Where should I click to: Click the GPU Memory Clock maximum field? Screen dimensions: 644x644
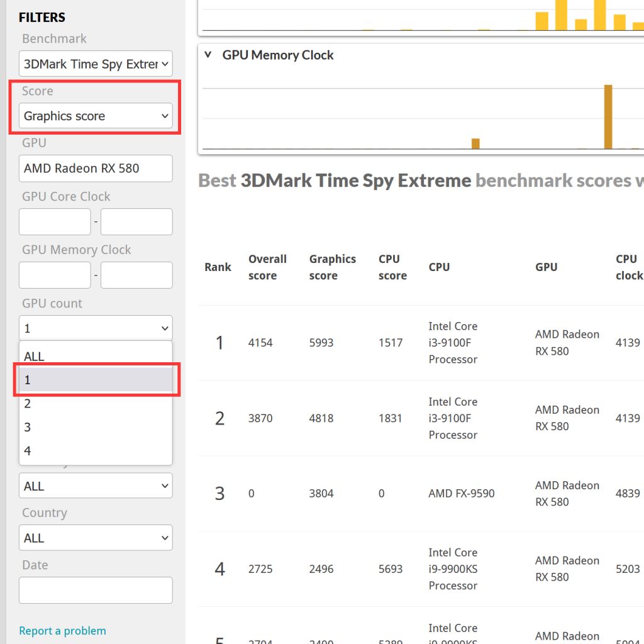[136, 275]
